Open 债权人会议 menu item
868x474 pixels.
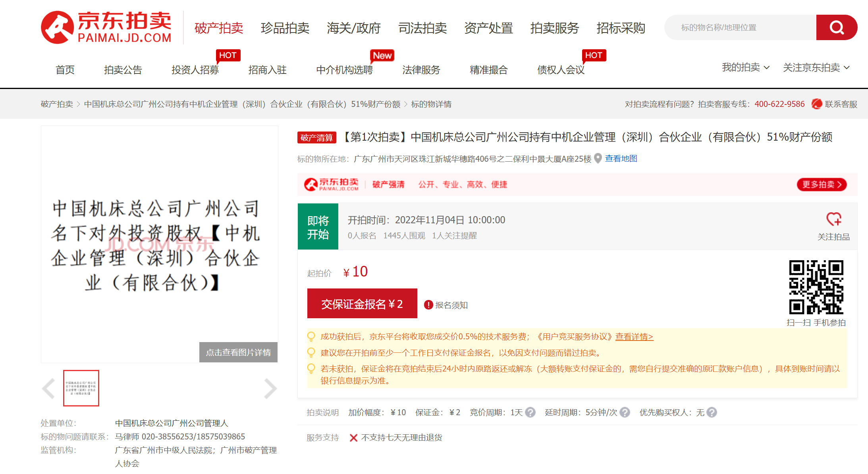561,70
